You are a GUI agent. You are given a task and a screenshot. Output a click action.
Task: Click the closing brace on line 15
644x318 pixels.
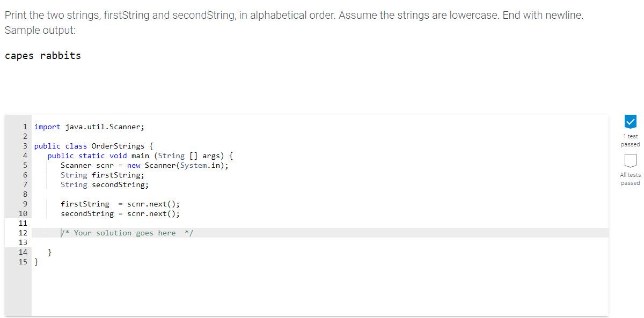point(35,262)
